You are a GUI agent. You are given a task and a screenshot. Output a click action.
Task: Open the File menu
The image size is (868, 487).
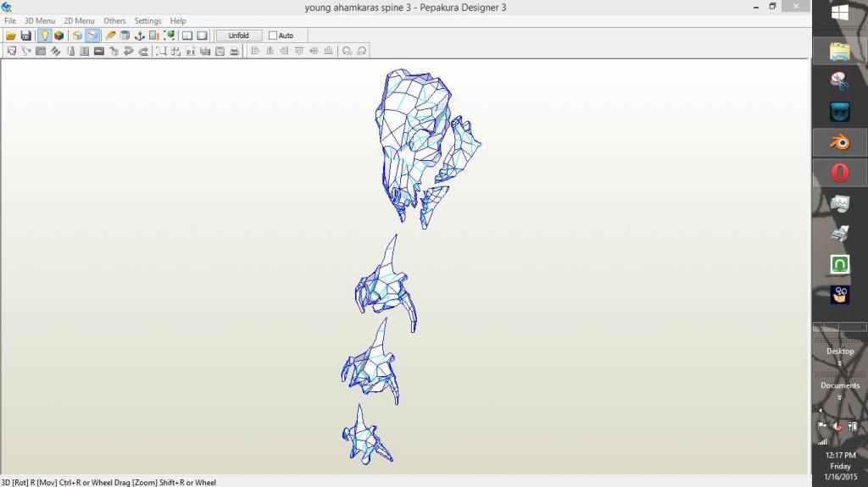tap(10, 20)
